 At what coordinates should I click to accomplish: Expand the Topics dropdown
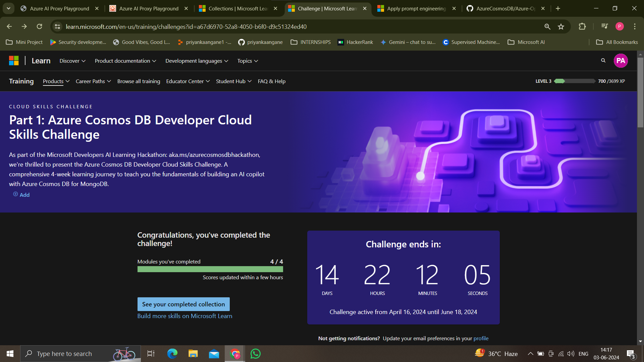click(248, 61)
